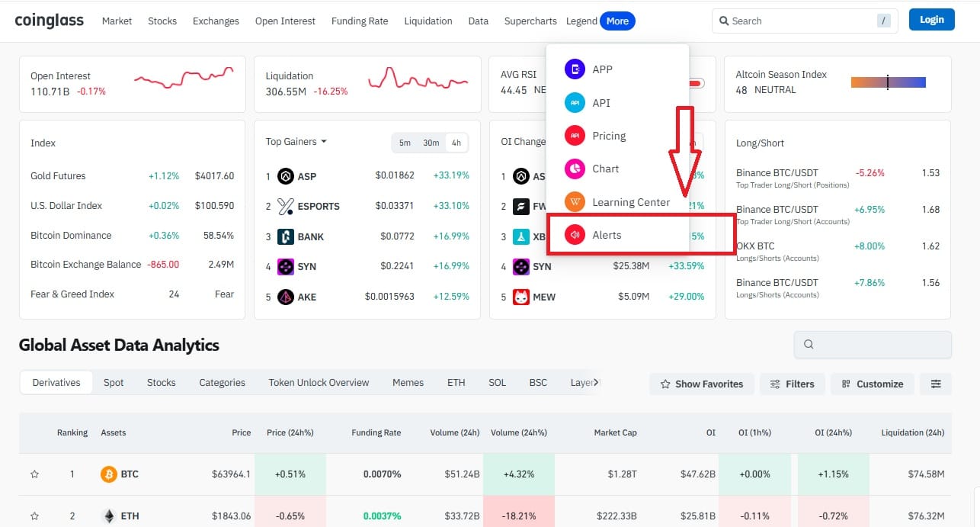Open the Top Gainers dropdown
Image resolution: width=980 pixels, height=527 pixels.
[x=296, y=142]
